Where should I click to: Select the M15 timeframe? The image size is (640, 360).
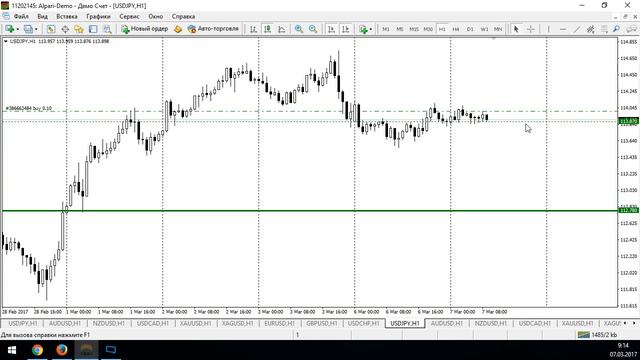(414, 29)
